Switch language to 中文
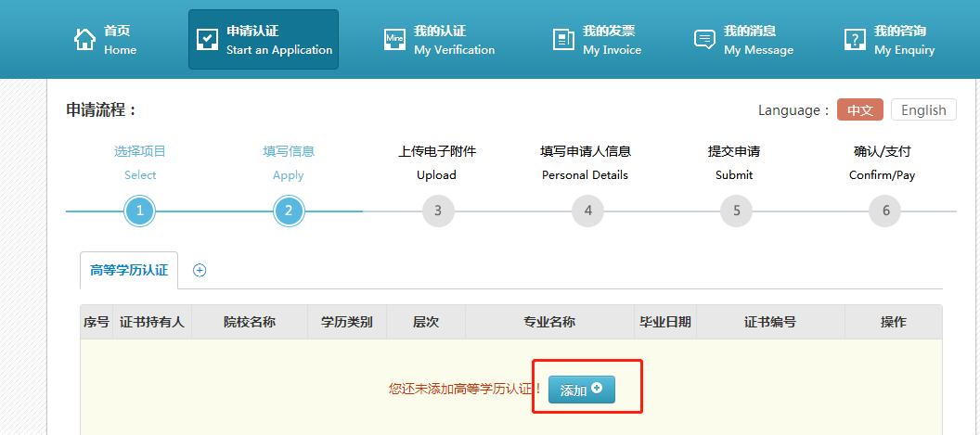Screen dimensions: 980x435 pos(859,109)
